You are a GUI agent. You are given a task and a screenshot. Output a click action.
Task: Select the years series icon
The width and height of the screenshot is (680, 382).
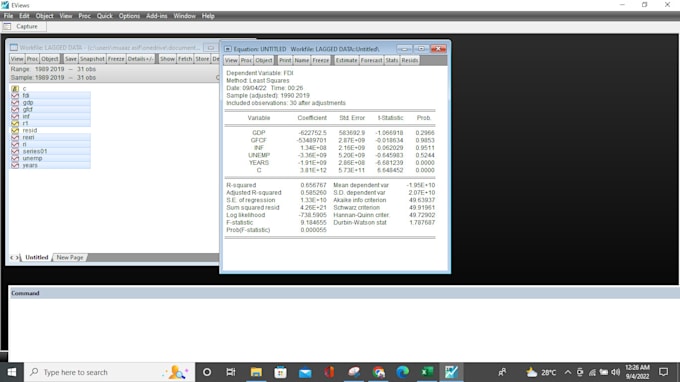(15, 165)
